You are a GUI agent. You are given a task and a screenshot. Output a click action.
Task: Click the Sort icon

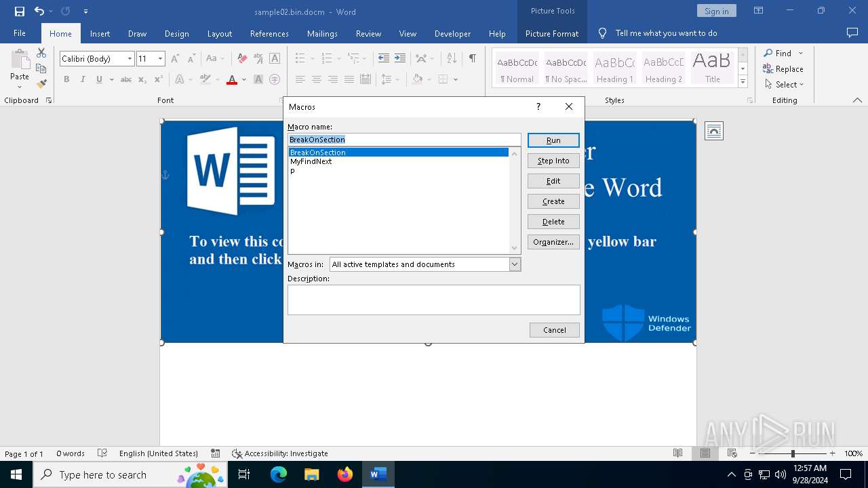452,58
